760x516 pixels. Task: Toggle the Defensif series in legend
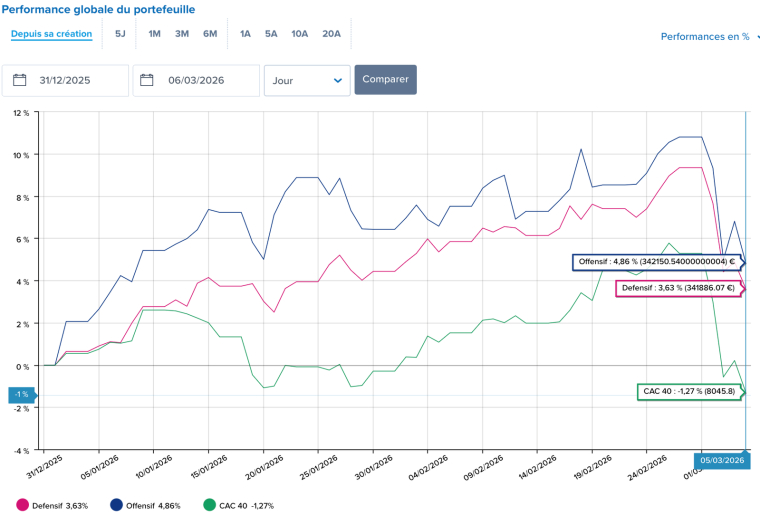pyautogui.click(x=60, y=506)
